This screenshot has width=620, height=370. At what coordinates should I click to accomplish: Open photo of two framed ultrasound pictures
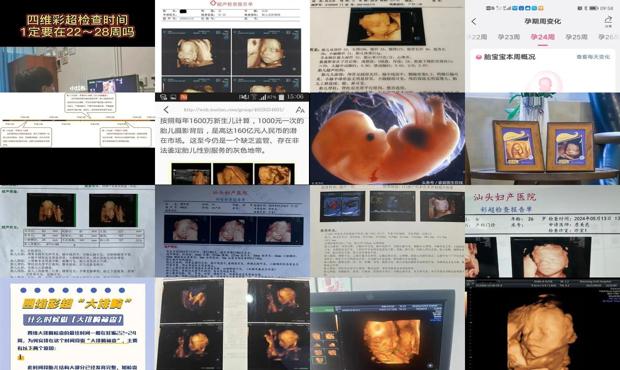point(542,138)
